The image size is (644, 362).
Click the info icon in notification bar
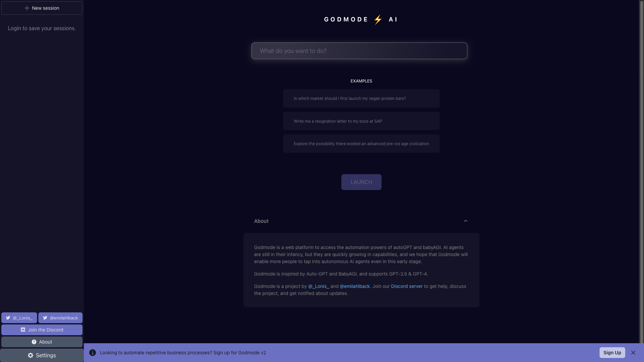click(x=93, y=352)
